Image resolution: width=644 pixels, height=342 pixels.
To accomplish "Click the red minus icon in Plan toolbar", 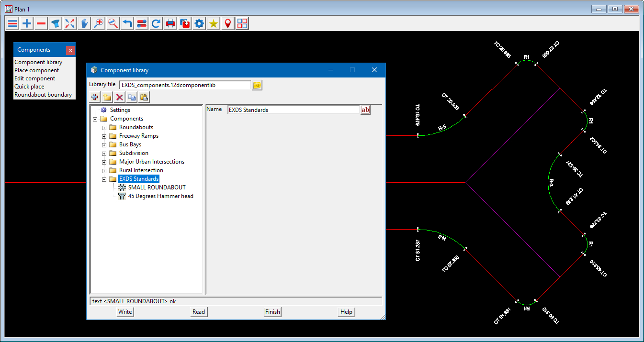I will (41, 23).
